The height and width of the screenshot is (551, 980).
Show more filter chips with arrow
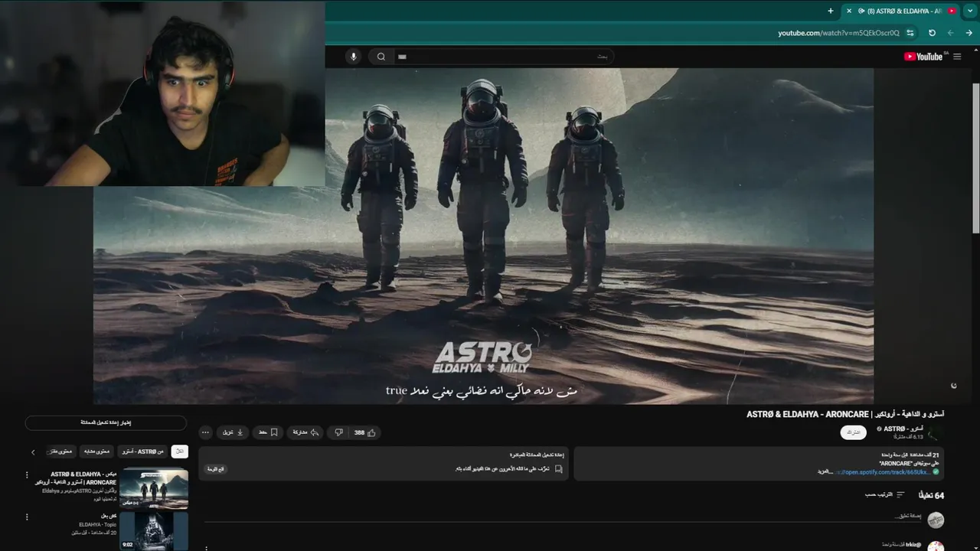point(33,452)
